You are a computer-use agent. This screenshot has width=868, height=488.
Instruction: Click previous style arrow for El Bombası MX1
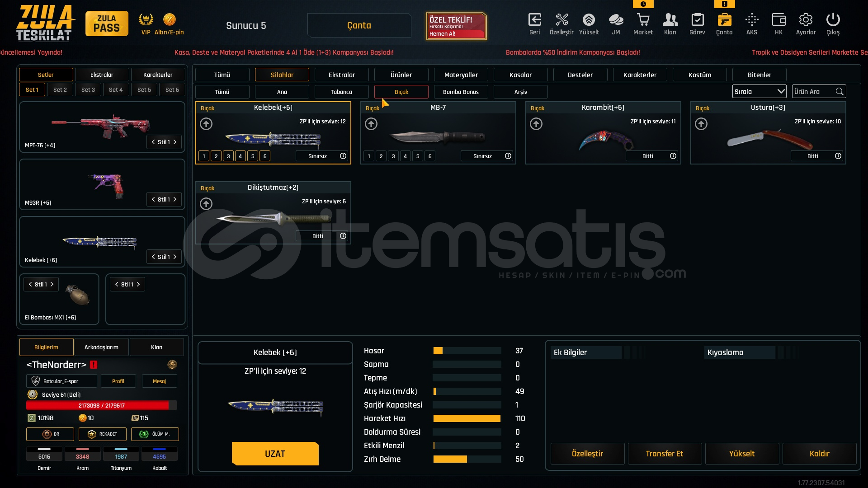coord(30,284)
